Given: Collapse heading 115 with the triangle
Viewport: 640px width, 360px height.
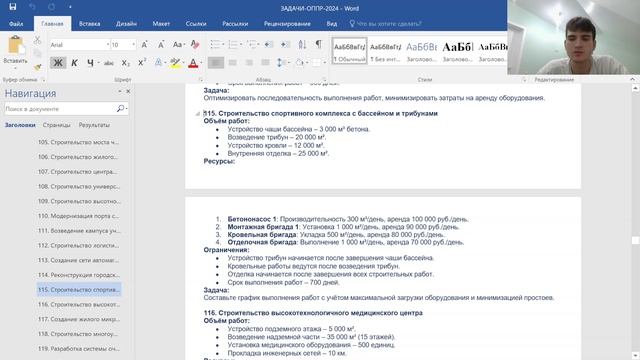Looking at the screenshot, I should coord(198,114).
